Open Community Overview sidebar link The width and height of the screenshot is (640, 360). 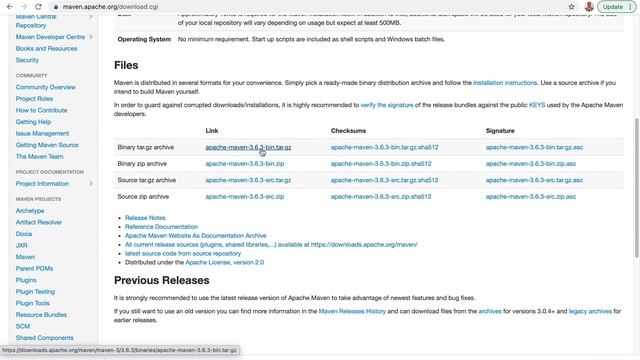click(x=46, y=87)
